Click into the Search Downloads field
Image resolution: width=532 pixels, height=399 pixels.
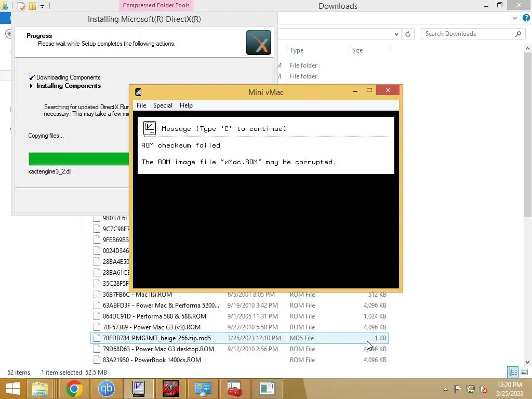468,34
